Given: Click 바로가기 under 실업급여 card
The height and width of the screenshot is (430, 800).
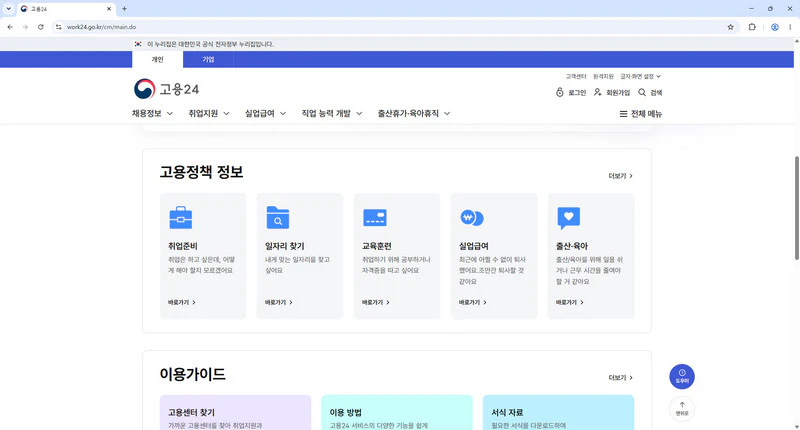Looking at the screenshot, I should click(472, 302).
